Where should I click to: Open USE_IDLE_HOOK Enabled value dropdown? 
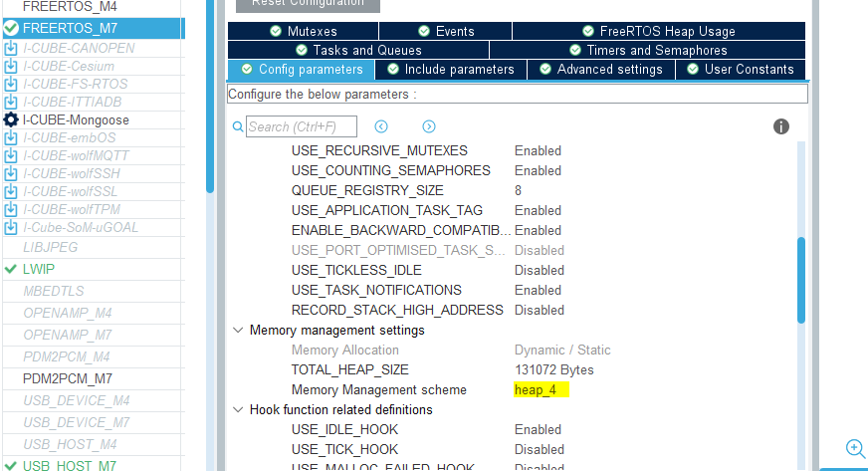point(538,430)
